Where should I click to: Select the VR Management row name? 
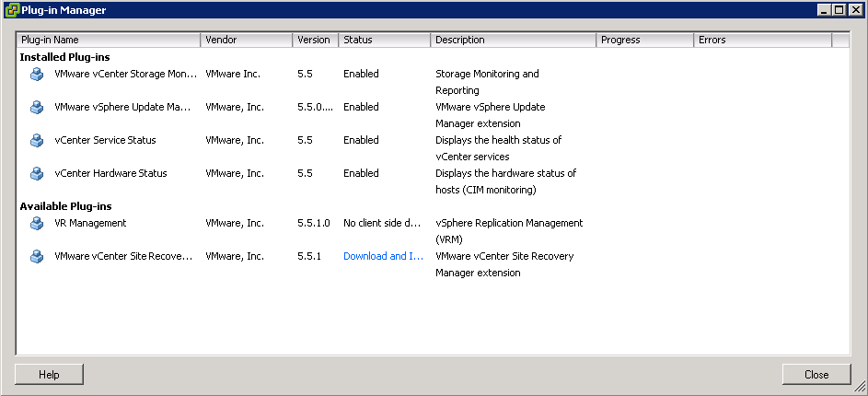90,223
